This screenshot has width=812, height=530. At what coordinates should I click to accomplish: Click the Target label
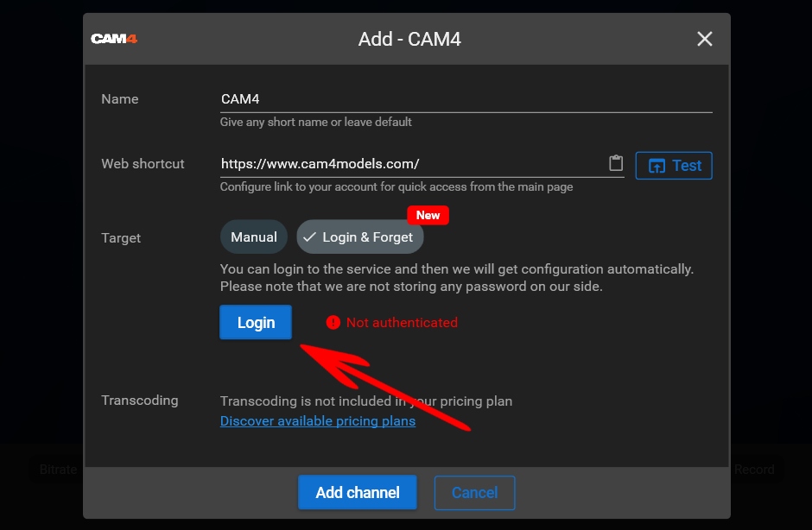121,238
